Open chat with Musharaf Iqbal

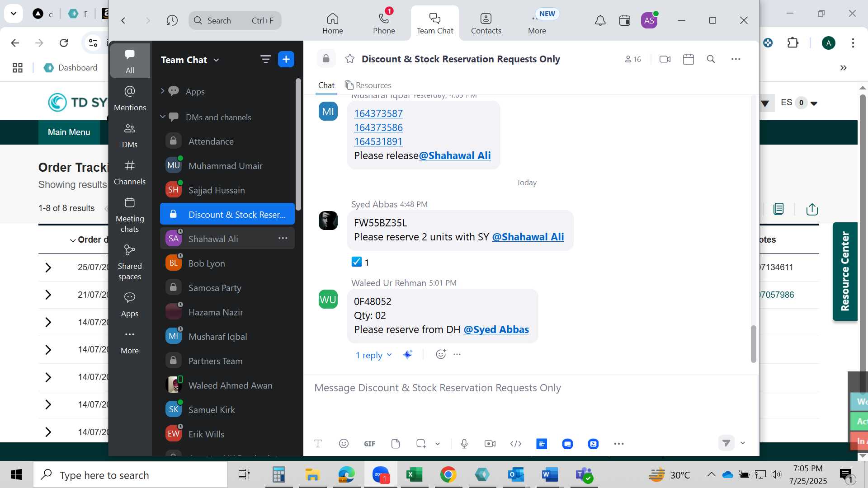pyautogui.click(x=227, y=336)
